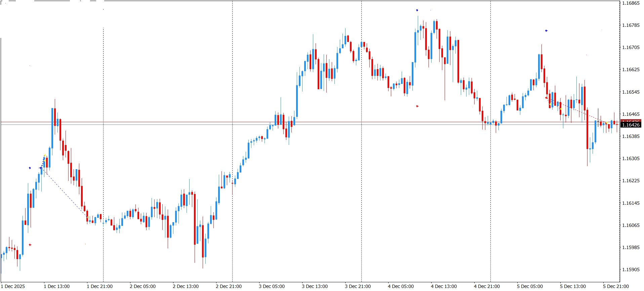The width and height of the screenshot is (644, 291).
Task: Click the 2 Dec 21:00 time label
Action: point(229,286)
